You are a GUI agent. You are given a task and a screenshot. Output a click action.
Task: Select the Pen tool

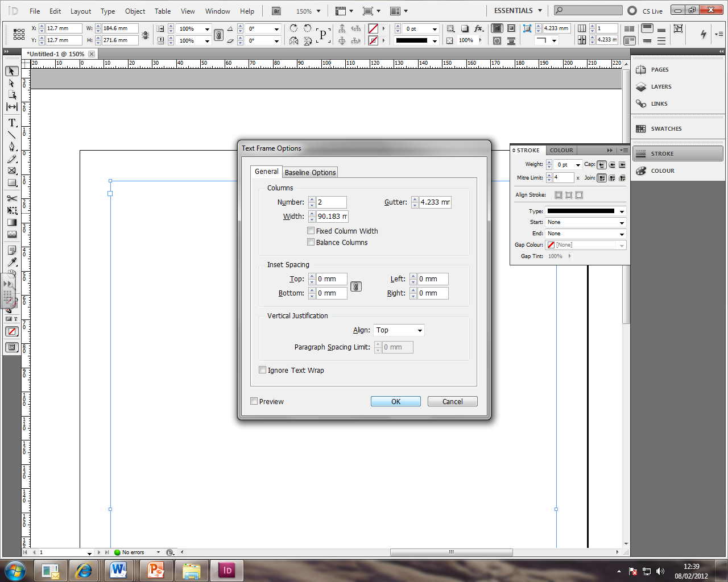coord(11,147)
